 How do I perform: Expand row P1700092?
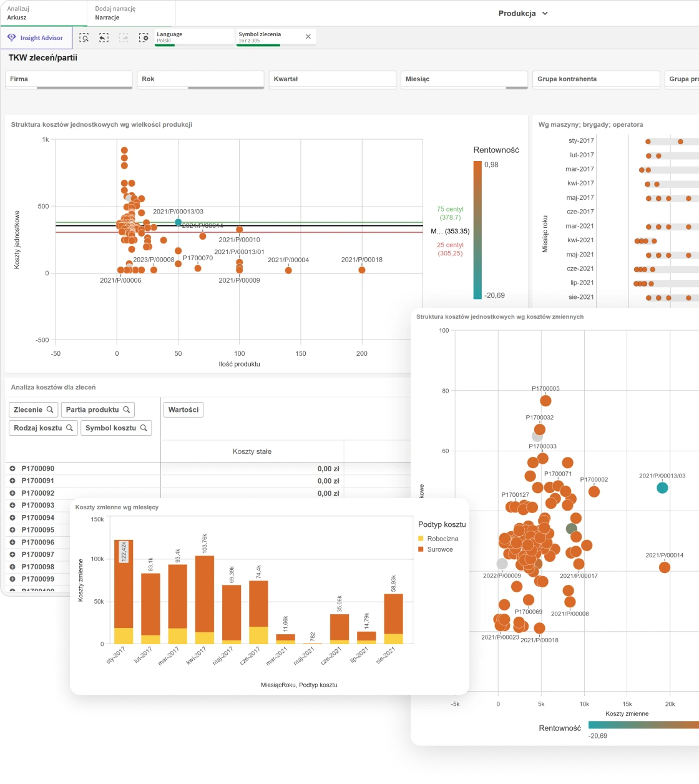(12, 493)
